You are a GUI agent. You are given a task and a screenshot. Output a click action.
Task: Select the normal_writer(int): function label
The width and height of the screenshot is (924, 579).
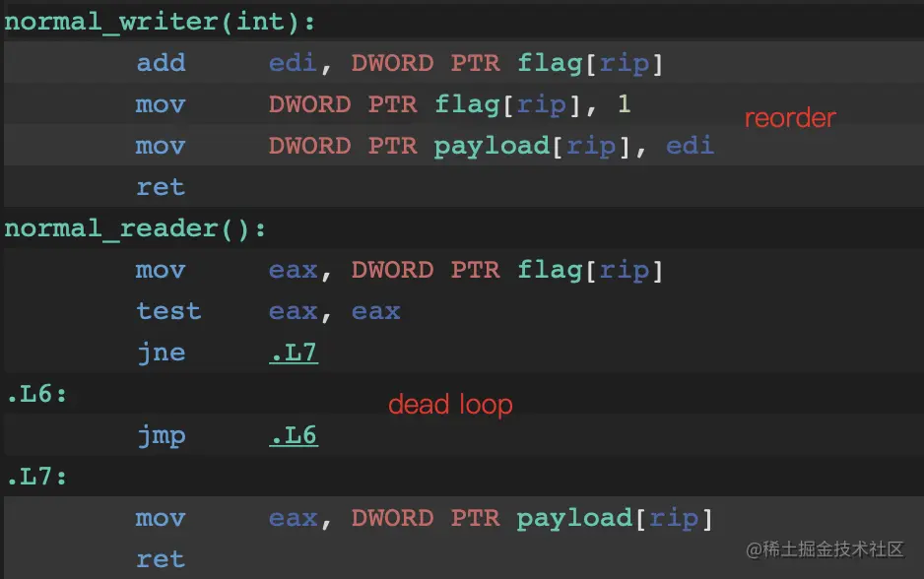click(160, 23)
